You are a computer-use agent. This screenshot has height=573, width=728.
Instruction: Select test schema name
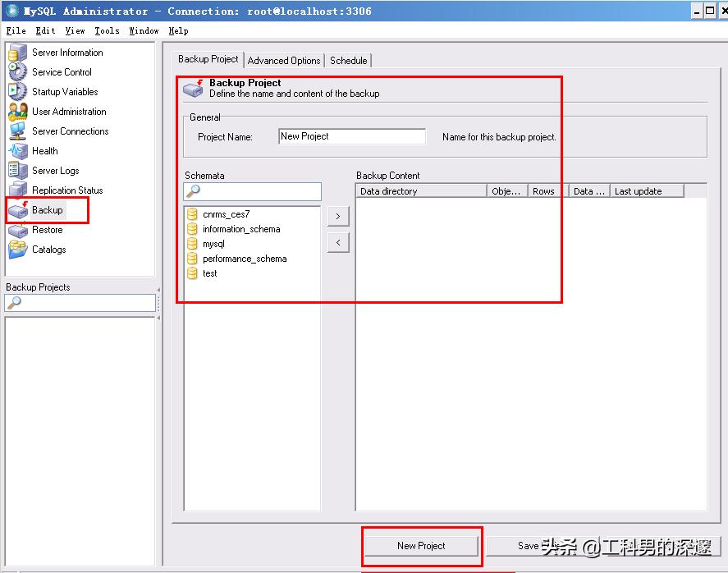pos(210,273)
